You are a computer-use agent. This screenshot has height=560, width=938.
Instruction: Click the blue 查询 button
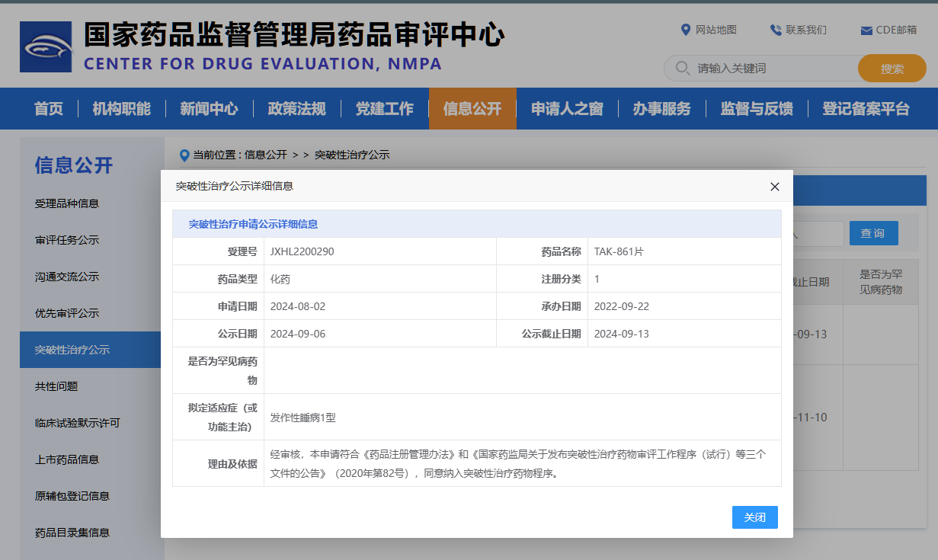tap(873, 233)
